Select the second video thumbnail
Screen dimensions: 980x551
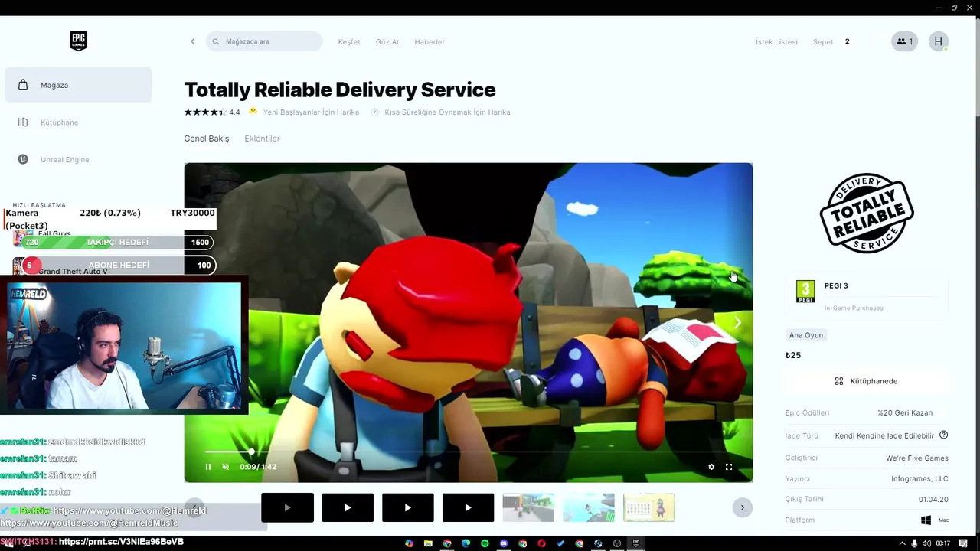(x=348, y=507)
